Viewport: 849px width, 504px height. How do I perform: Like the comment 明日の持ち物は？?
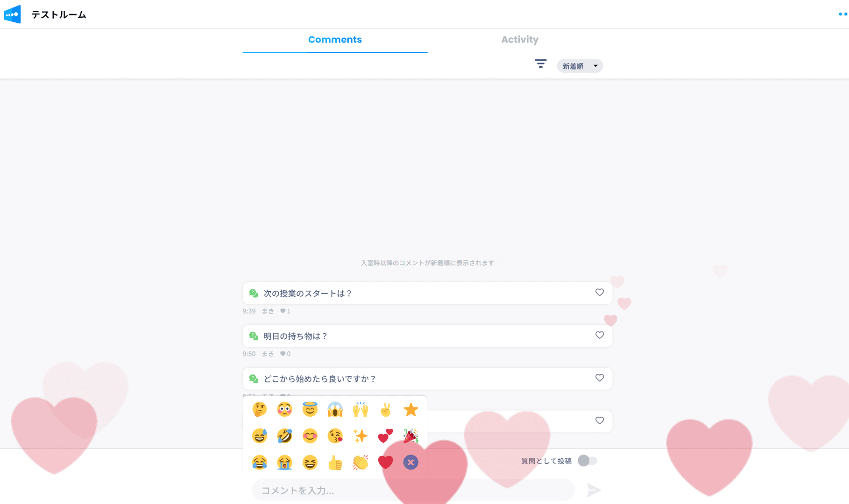click(x=600, y=335)
